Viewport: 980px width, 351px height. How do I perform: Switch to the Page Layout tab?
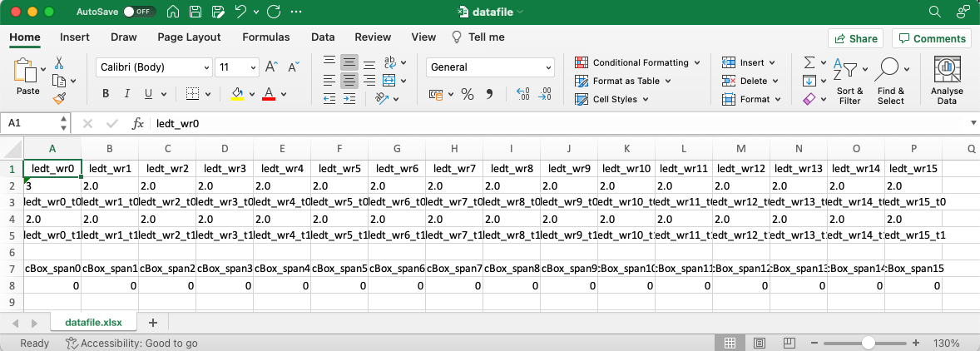[x=190, y=37]
